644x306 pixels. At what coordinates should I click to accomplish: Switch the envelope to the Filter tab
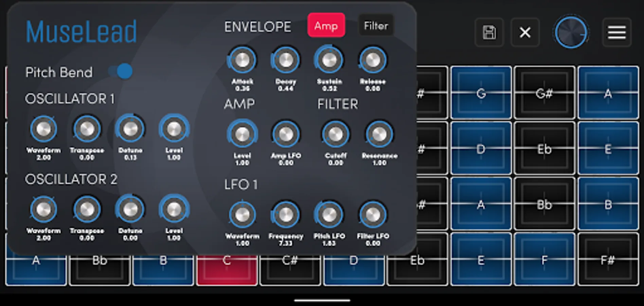[x=376, y=26]
